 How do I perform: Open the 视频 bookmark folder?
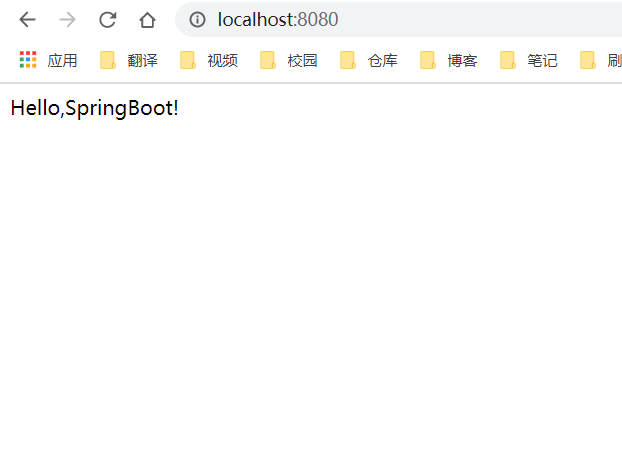point(209,60)
